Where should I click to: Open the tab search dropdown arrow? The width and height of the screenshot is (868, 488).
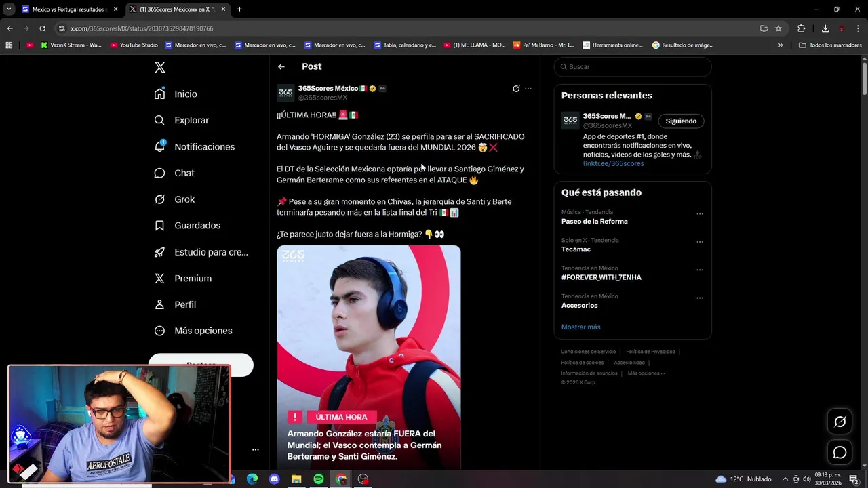coord(9,9)
